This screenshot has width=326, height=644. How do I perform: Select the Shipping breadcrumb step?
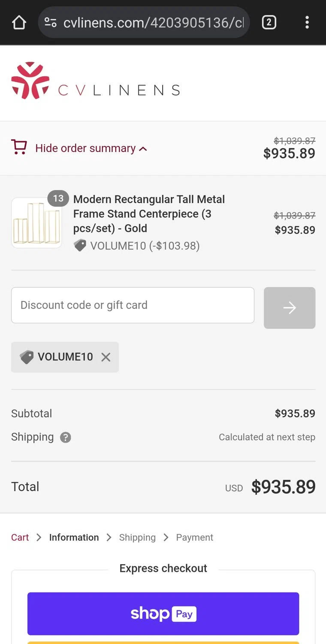(x=137, y=538)
